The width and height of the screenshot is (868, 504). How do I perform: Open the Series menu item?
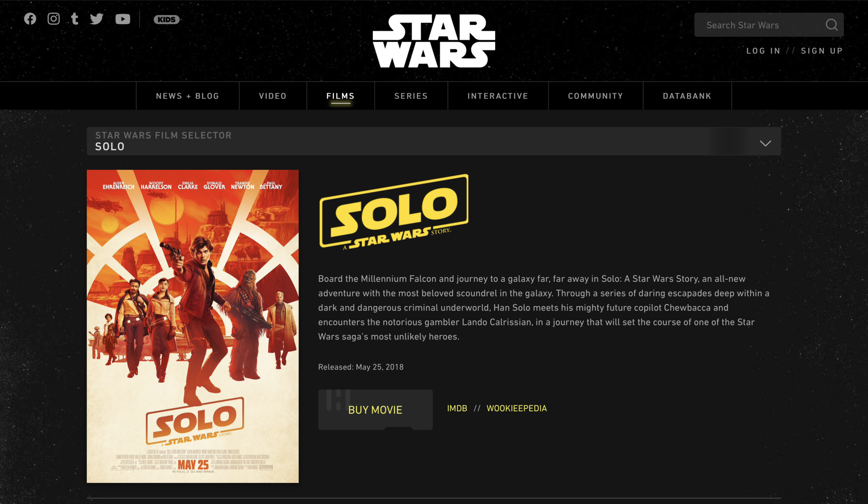pyautogui.click(x=411, y=96)
